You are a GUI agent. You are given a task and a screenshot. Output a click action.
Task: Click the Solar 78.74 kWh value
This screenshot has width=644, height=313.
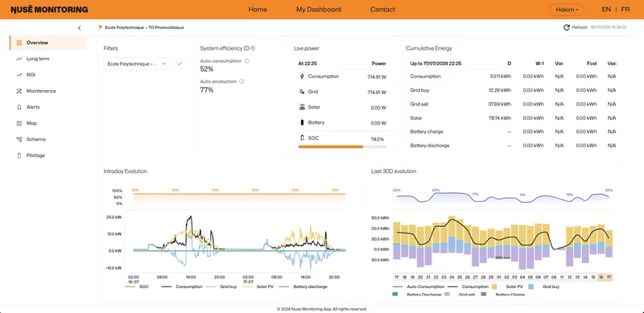[x=500, y=118]
